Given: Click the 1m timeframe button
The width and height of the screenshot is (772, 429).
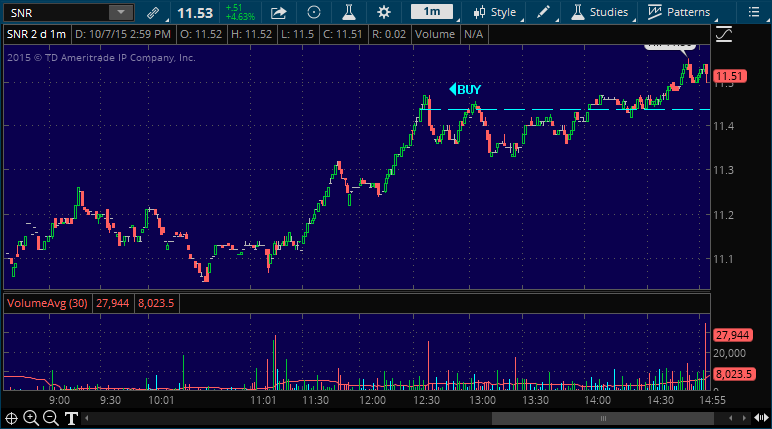Looking at the screenshot, I should pos(431,12).
